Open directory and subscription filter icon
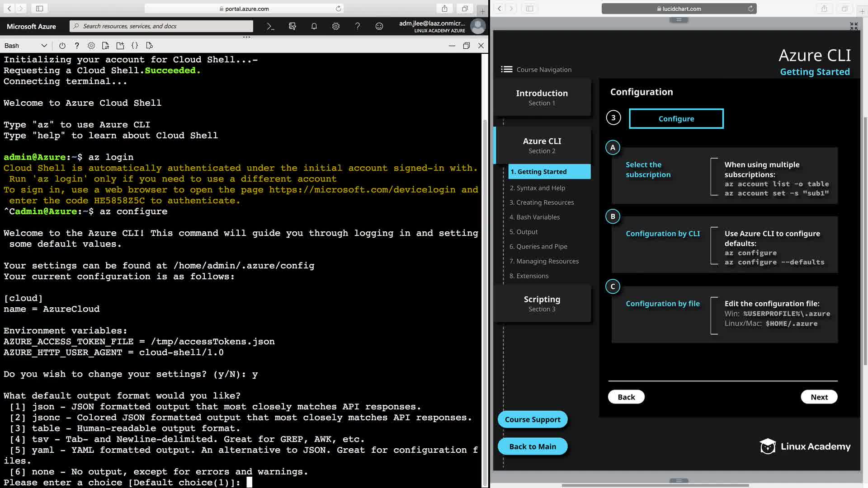 click(292, 26)
